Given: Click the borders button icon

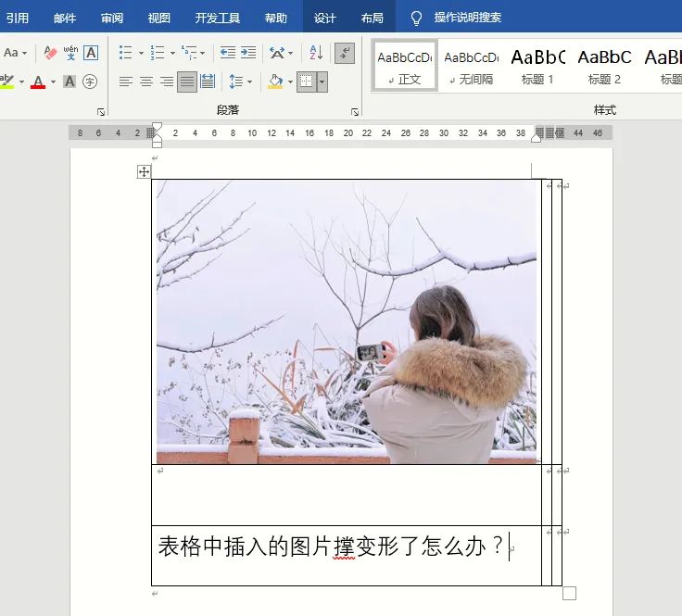Looking at the screenshot, I should tap(307, 82).
